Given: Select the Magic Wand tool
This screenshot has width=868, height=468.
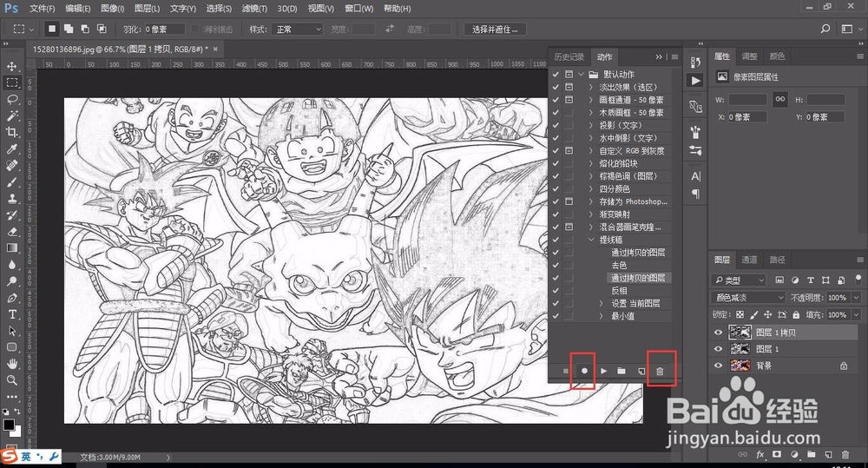Looking at the screenshot, I should [x=11, y=115].
